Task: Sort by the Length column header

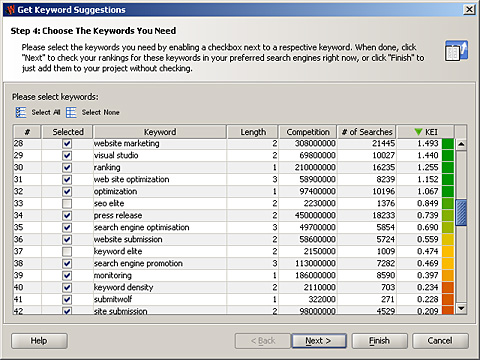Action: (x=253, y=132)
